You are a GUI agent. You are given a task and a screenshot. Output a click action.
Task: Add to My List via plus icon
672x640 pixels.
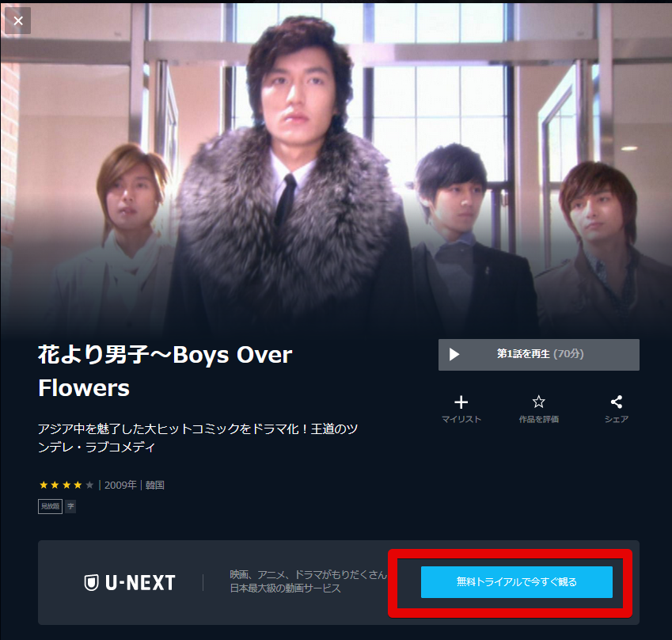click(461, 402)
